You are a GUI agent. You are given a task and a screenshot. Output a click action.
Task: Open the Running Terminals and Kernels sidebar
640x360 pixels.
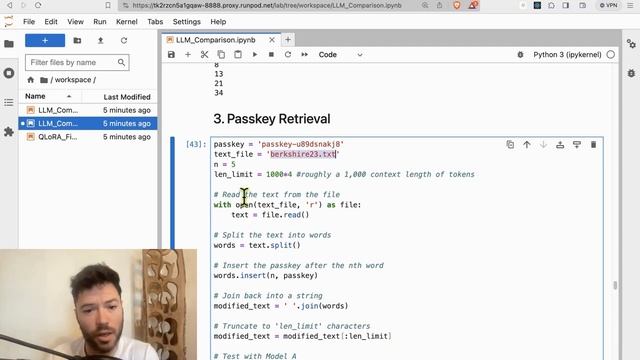click(9, 73)
